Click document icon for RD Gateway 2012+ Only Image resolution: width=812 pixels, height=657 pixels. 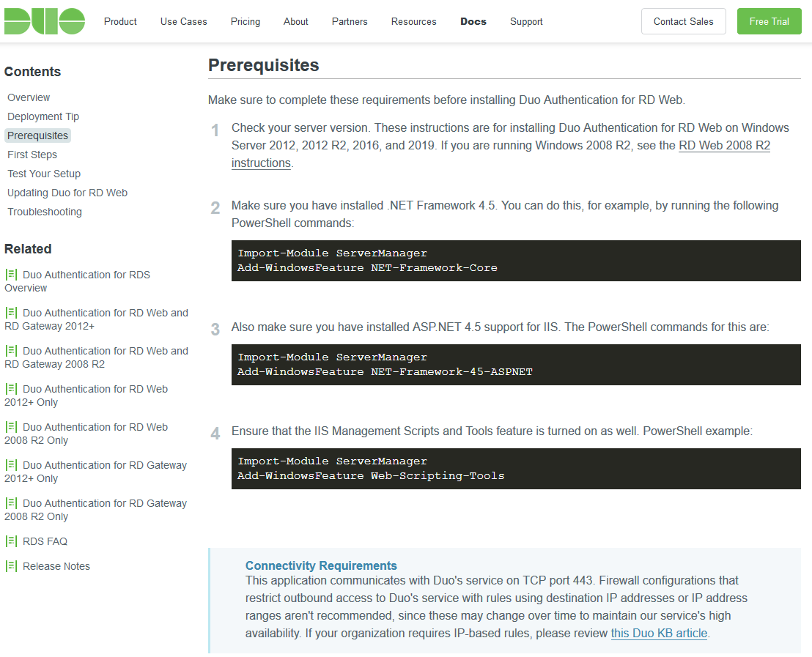click(12, 465)
